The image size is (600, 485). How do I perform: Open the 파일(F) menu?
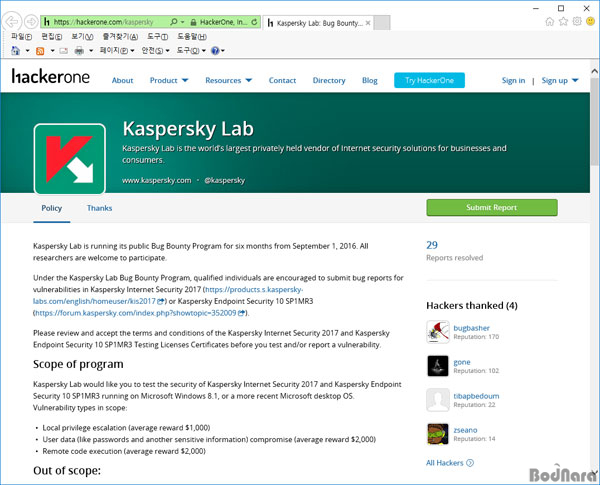(x=21, y=37)
